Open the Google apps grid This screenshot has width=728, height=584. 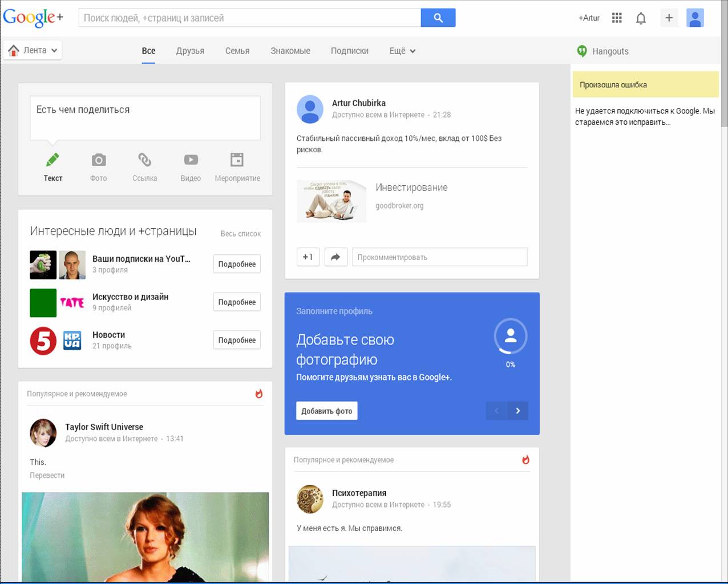pos(616,18)
